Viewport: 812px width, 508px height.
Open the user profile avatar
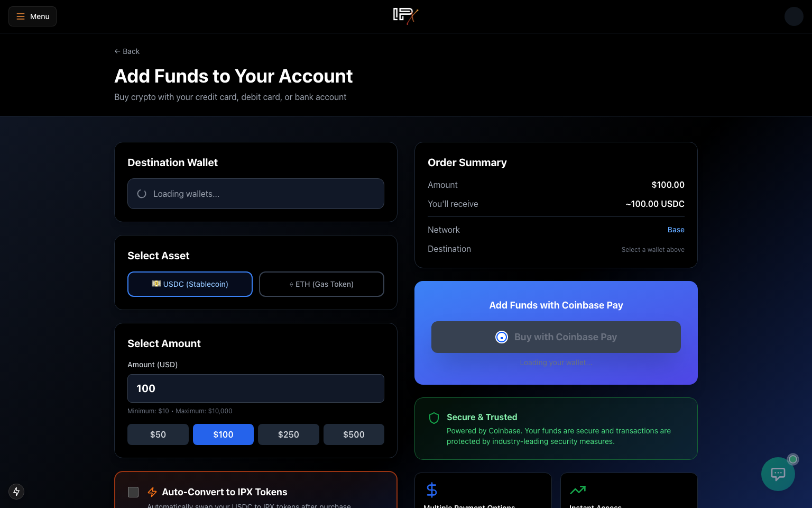(793, 16)
